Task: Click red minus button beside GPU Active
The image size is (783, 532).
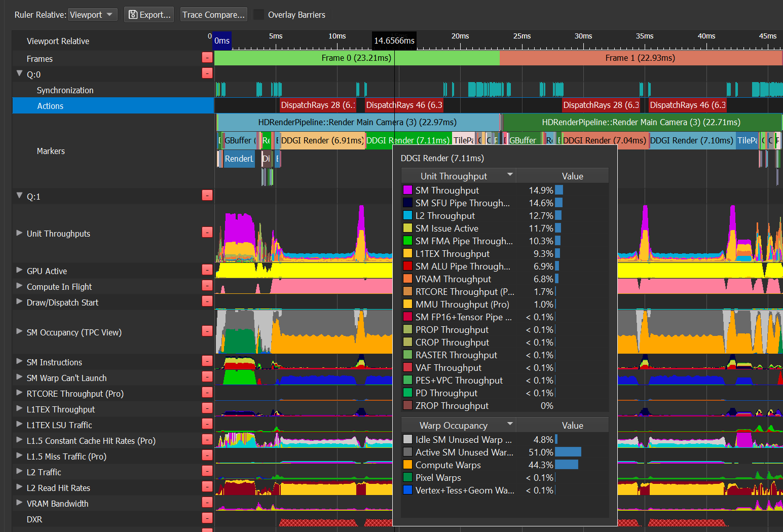Action: pos(207,270)
